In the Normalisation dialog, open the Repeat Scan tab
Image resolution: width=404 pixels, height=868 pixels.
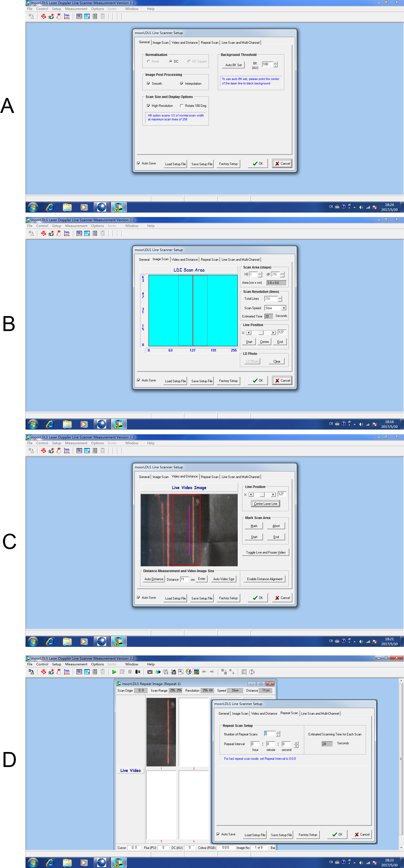click(210, 42)
